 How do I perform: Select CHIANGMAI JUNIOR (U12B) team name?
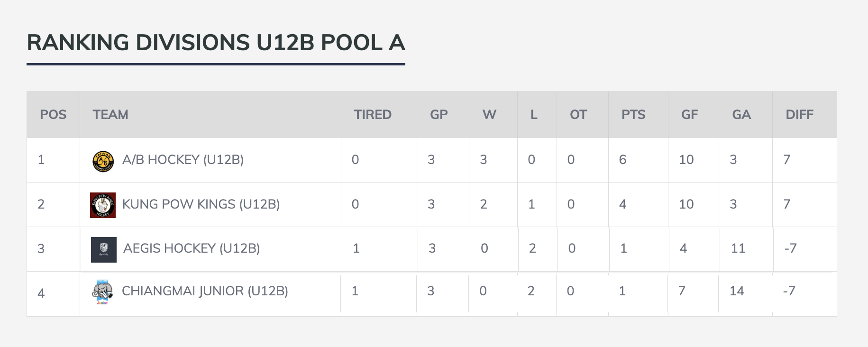tap(205, 291)
